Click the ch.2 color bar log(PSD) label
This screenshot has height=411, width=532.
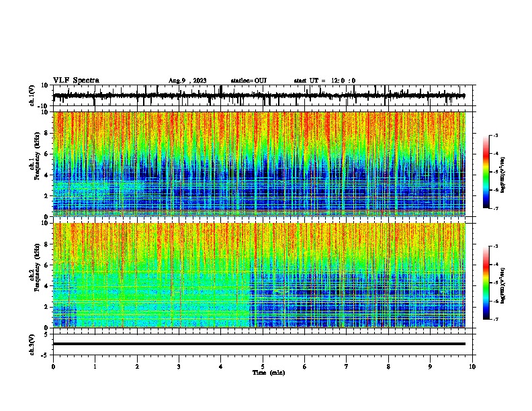pyautogui.click(x=502, y=286)
